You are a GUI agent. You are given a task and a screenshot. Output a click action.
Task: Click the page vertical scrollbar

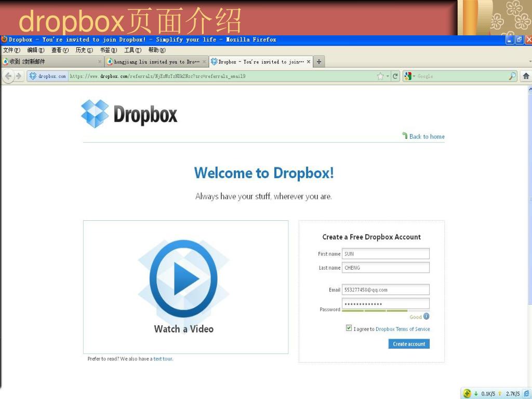(x=530, y=198)
